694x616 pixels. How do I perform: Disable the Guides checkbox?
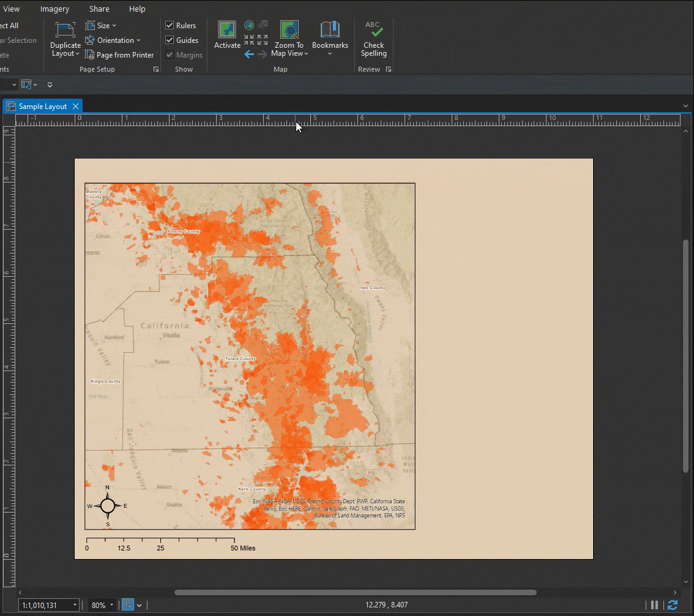click(170, 40)
